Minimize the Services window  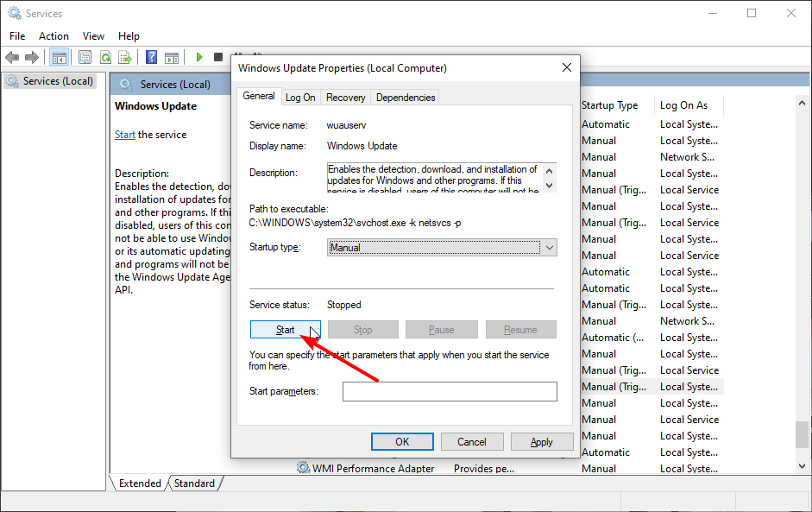(713, 13)
